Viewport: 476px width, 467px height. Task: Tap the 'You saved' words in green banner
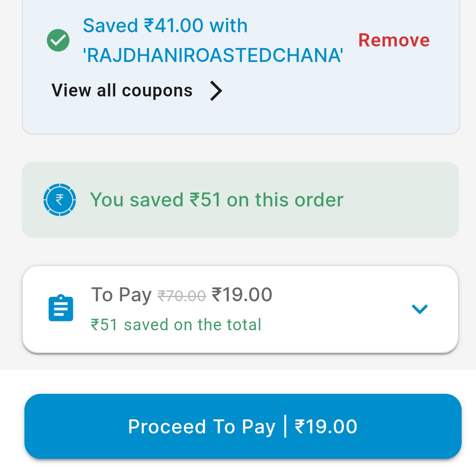pyautogui.click(x=136, y=200)
